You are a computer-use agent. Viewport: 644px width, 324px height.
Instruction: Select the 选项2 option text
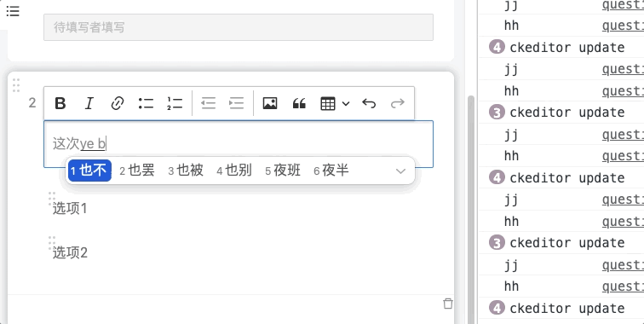click(x=70, y=253)
